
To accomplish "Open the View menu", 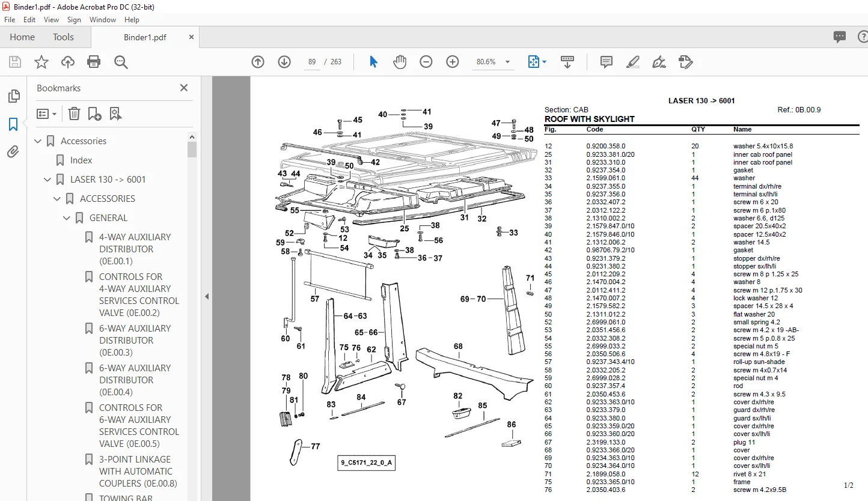I will click(51, 20).
